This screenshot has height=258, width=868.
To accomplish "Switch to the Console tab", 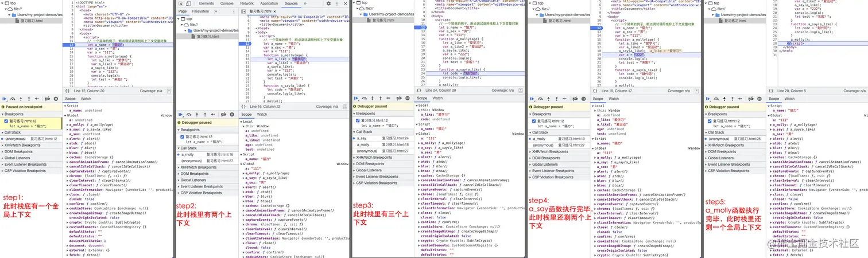I will tap(227, 3).
